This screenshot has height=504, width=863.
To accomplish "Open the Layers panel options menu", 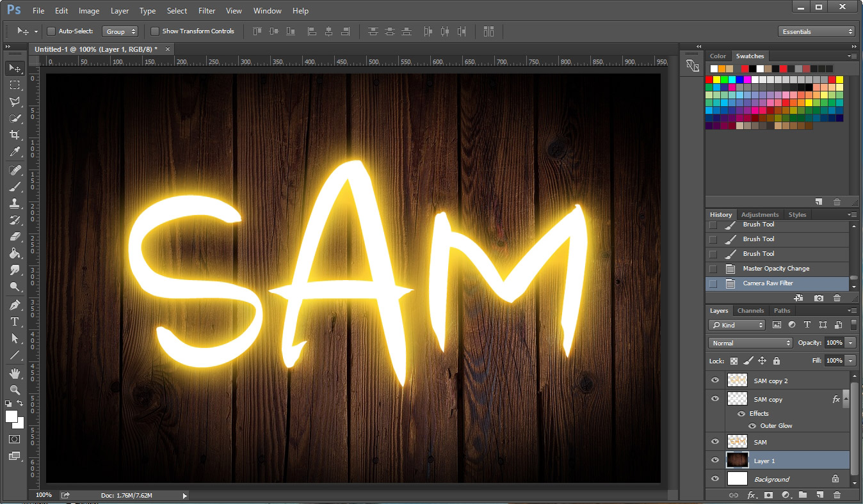I will click(x=852, y=311).
